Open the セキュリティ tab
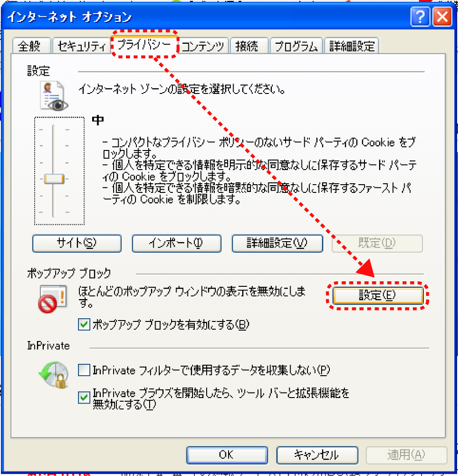Screen dimensions: 458x476 point(81,46)
